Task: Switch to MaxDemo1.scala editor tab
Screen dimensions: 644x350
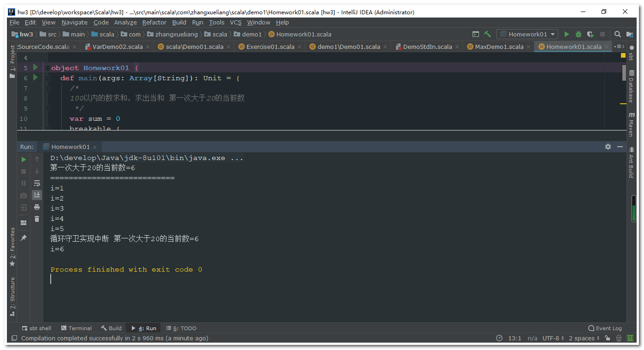Action: (499, 47)
